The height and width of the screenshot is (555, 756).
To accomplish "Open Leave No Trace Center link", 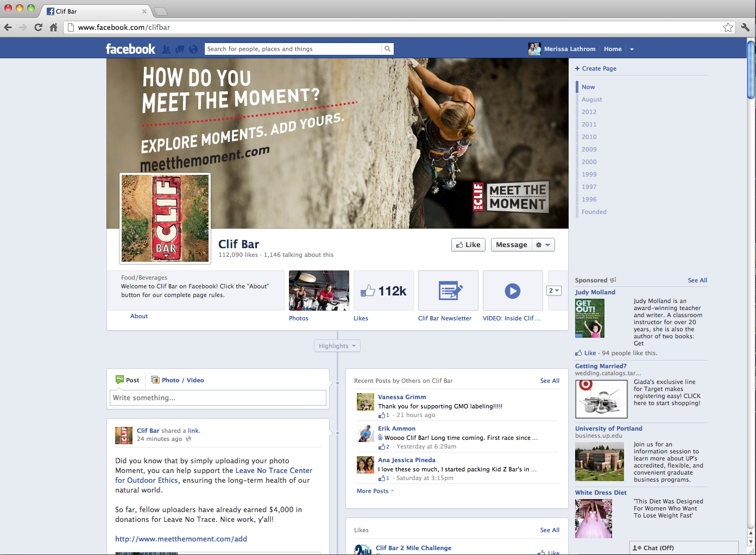I will point(274,470).
